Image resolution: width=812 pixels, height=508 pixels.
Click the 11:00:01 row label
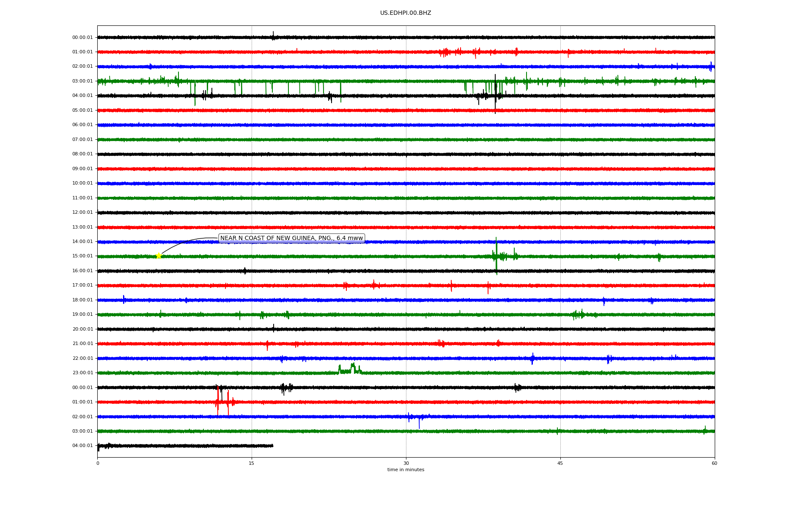point(82,198)
